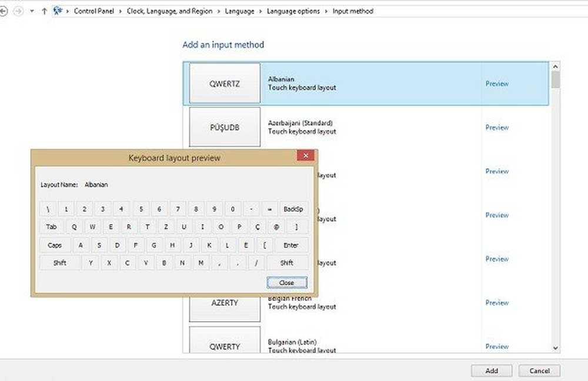The width and height of the screenshot is (588, 381).
Task: Click the Up arrow navigation icon
Action: click(x=45, y=11)
